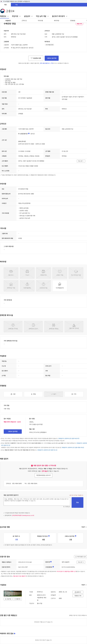
Task: Toggle the 관심정보 등록 heart button
Action: point(36,58)
